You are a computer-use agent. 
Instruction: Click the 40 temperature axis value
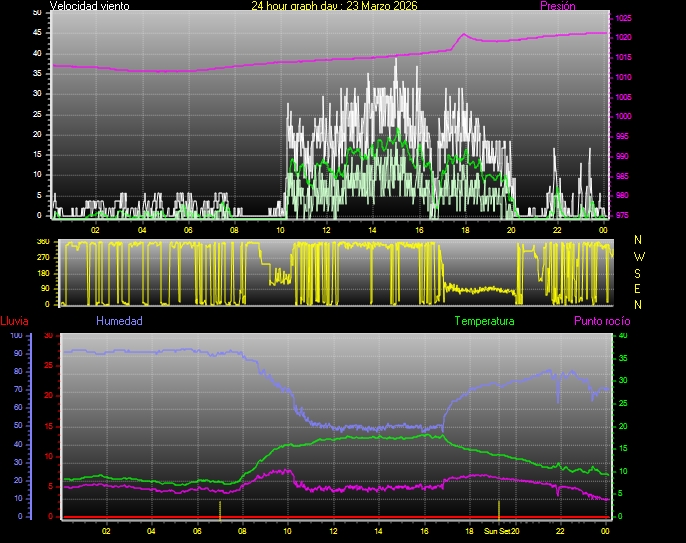[x=623, y=336]
